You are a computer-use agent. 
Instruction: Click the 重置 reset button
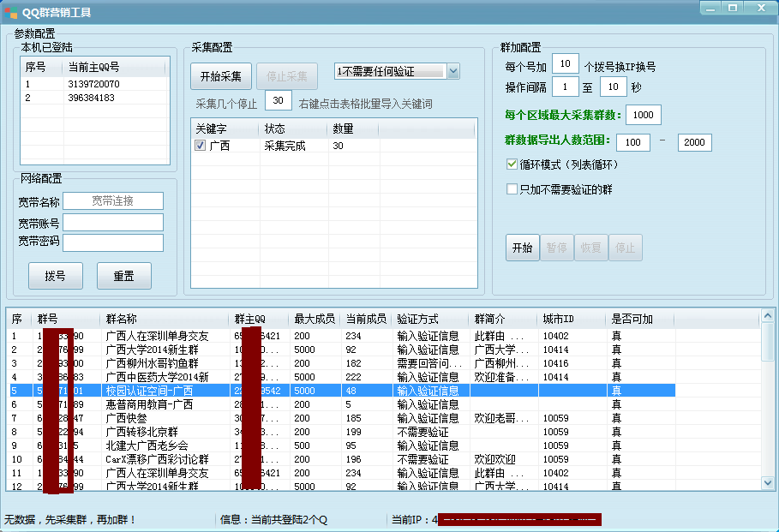(123, 276)
